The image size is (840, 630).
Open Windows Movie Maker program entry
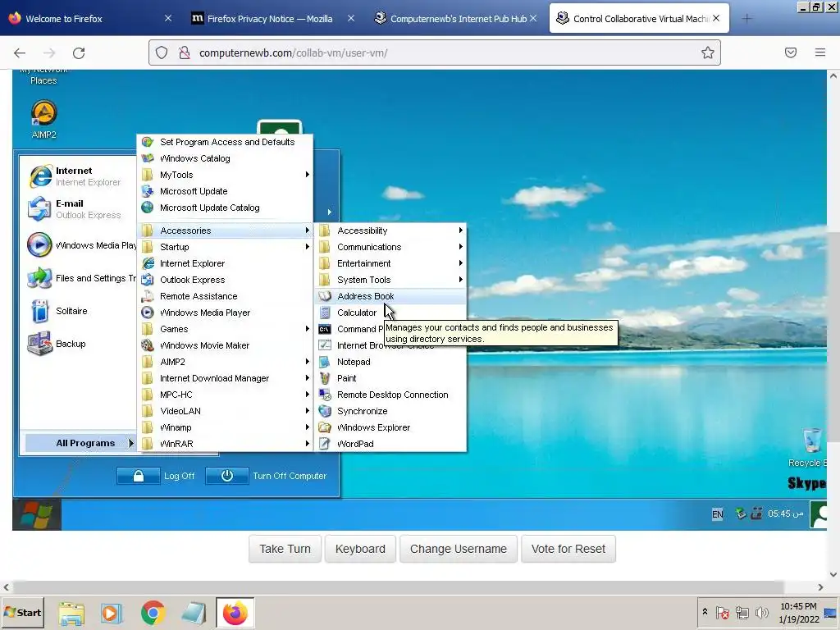(x=226, y=345)
